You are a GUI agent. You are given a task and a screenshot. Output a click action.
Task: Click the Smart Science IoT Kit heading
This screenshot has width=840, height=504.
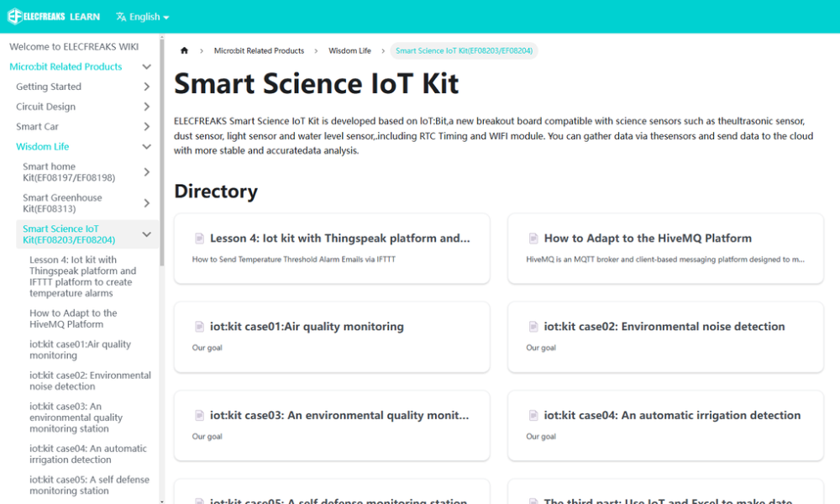(x=316, y=83)
